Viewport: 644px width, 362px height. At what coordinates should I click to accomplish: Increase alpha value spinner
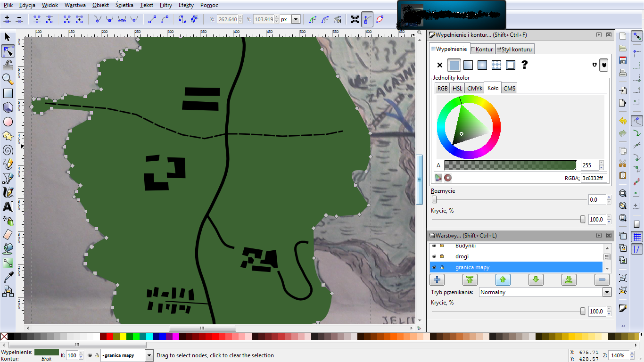[602, 163]
